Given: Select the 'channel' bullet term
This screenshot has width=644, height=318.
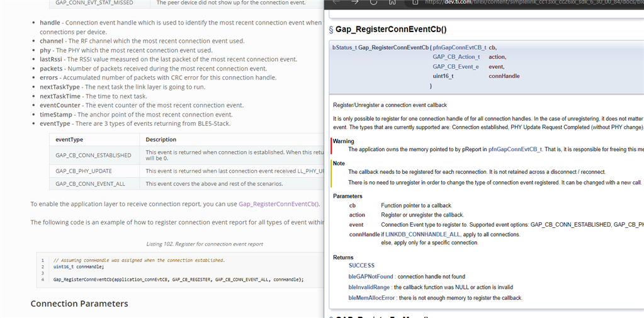Looking at the screenshot, I should point(52,41).
